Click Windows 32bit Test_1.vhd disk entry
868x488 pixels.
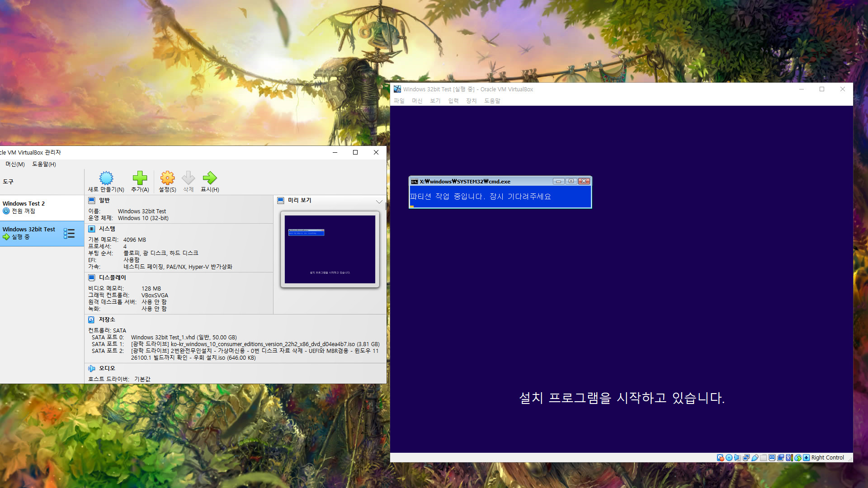pos(184,338)
